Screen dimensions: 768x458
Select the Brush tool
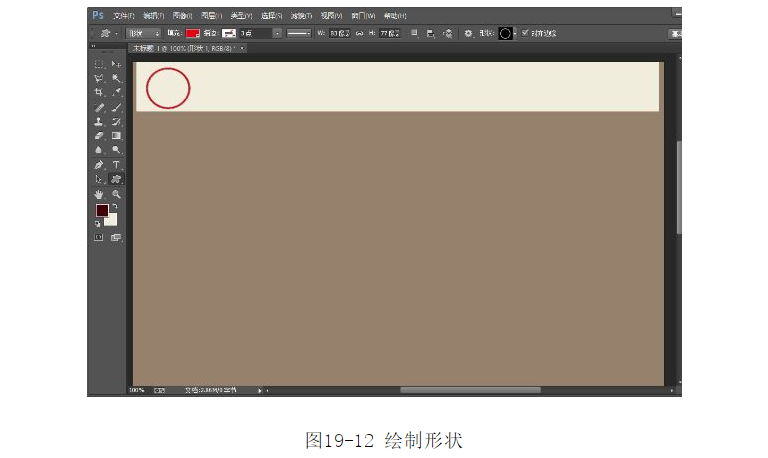pos(116,107)
